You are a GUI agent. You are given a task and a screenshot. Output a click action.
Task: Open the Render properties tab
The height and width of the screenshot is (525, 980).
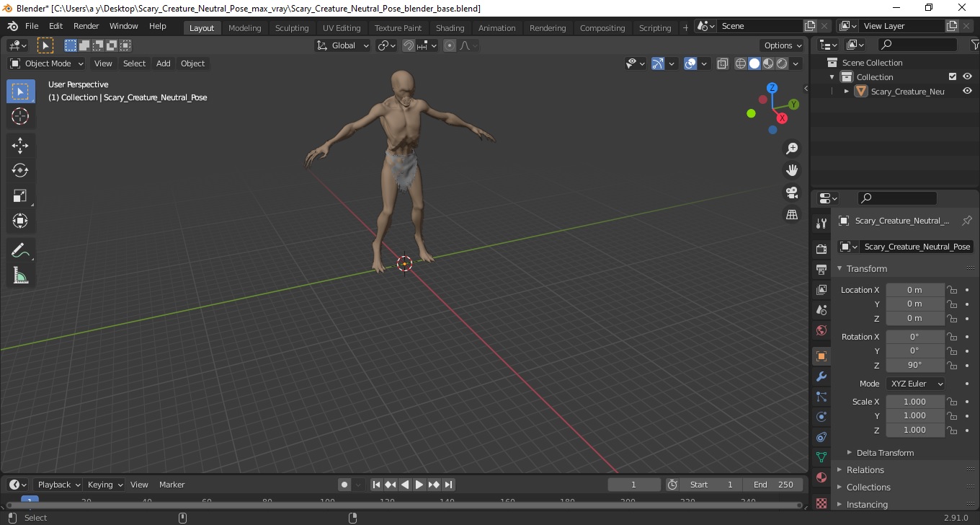821,250
